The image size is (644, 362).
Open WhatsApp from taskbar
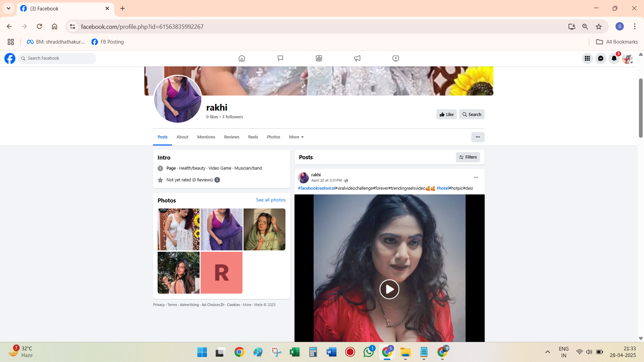[369, 352]
